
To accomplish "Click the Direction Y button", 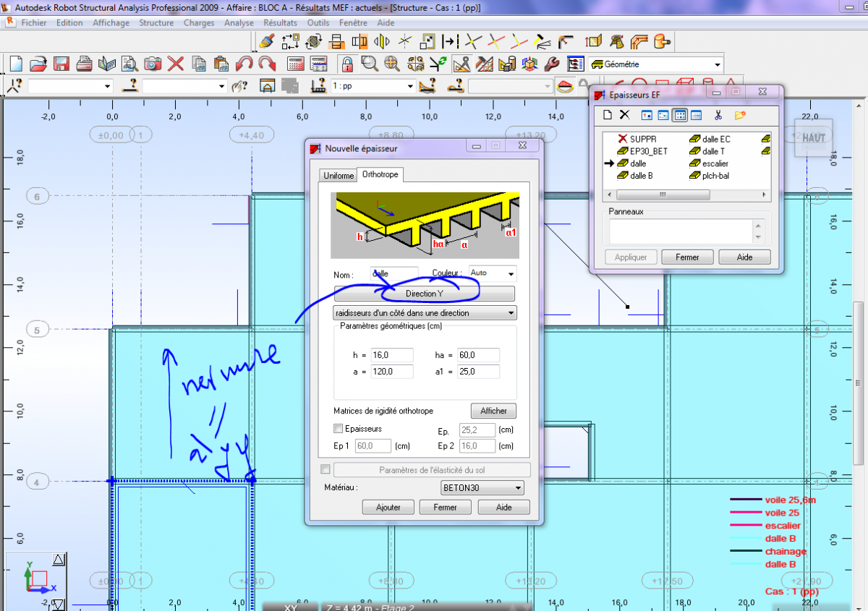I will (x=425, y=294).
